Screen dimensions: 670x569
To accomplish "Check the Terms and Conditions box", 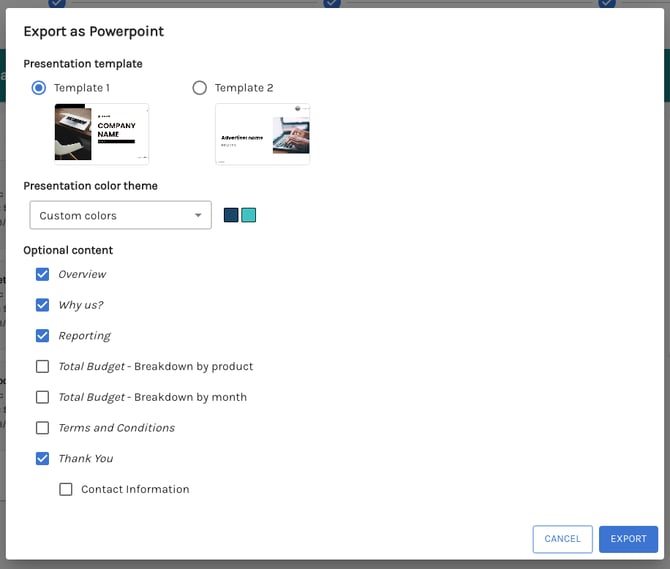I will (42, 428).
